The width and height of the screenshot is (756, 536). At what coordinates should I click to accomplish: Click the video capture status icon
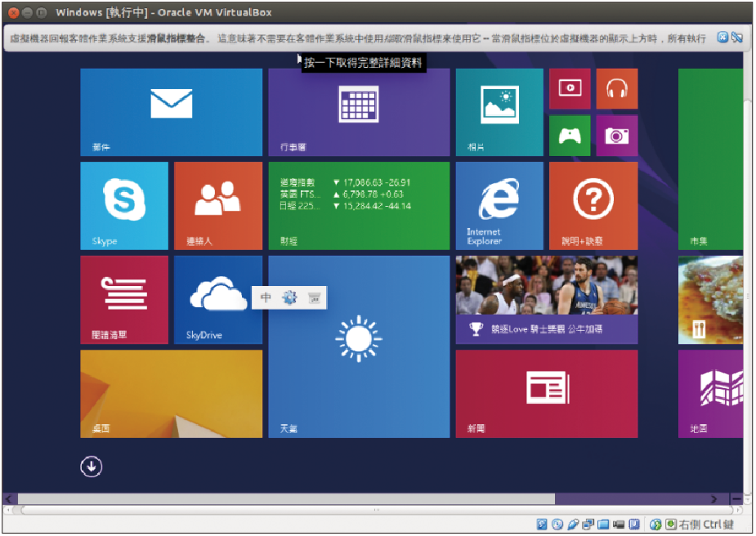pos(619,525)
